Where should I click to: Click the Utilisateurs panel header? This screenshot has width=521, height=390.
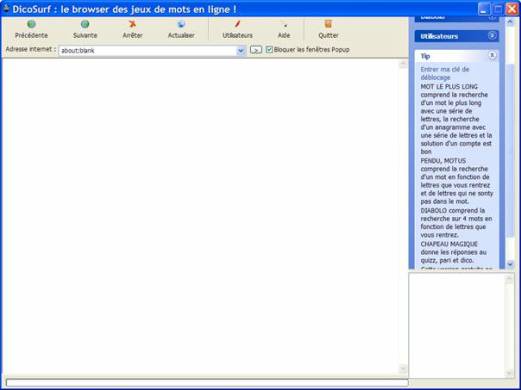click(456, 36)
